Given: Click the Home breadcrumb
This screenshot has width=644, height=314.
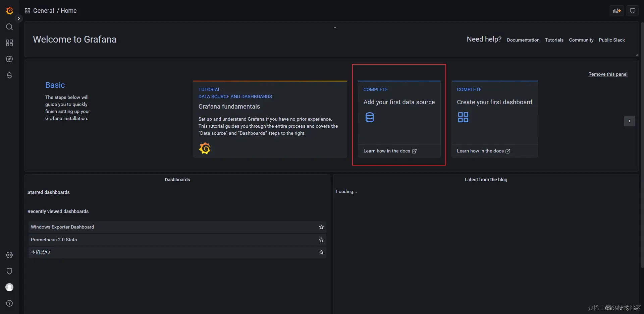Looking at the screenshot, I should coord(69,11).
